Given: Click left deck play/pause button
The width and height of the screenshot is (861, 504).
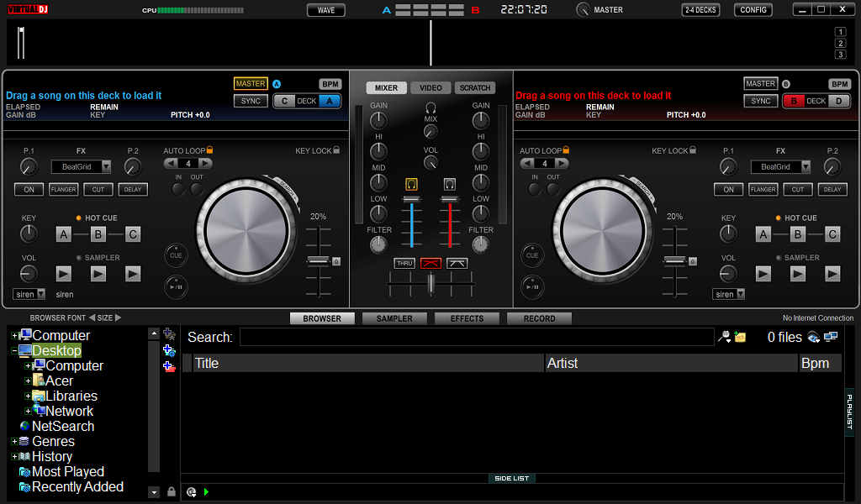Looking at the screenshot, I should (177, 286).
